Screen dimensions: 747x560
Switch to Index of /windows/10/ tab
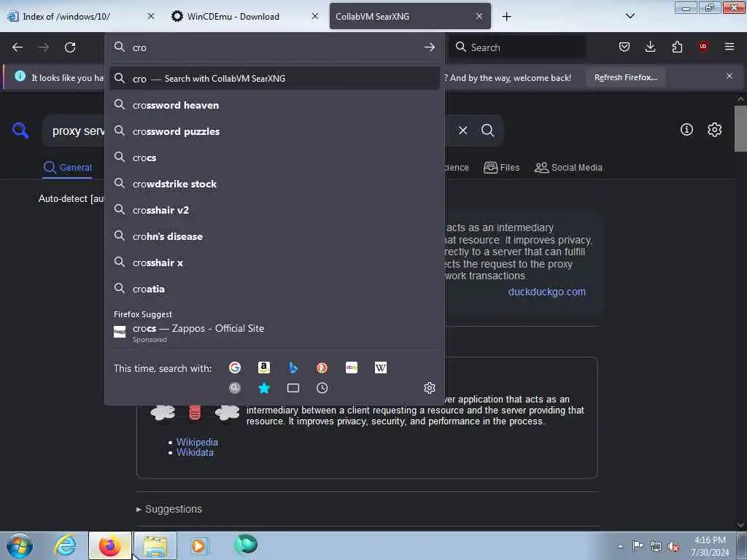[x=81, y=16]
